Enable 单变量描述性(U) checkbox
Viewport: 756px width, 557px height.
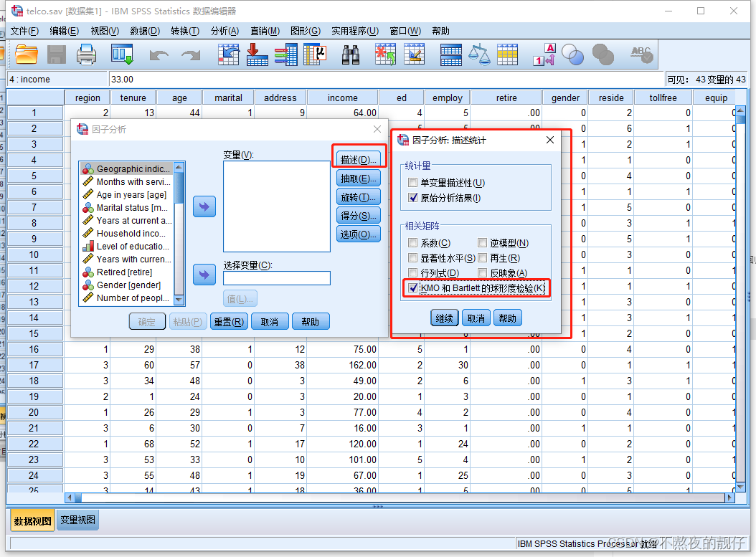412,183
